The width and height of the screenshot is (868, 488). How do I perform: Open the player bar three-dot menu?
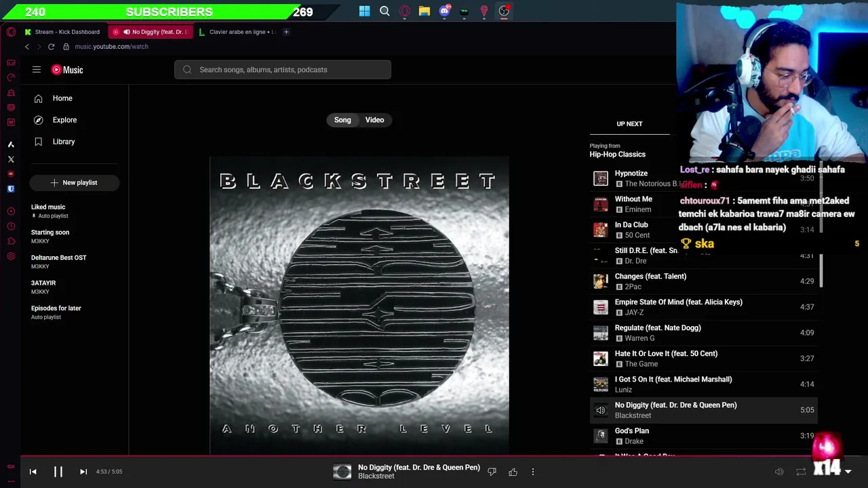pos(533,472)
